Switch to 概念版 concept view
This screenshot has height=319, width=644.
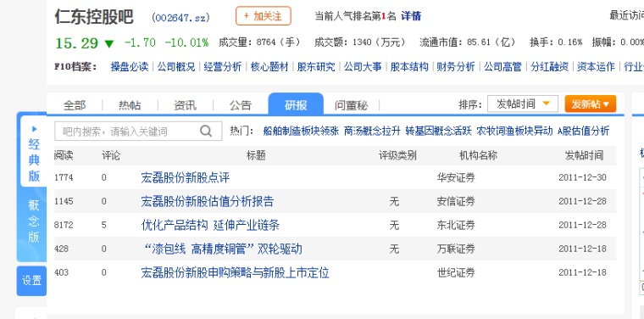click(34, 221)
